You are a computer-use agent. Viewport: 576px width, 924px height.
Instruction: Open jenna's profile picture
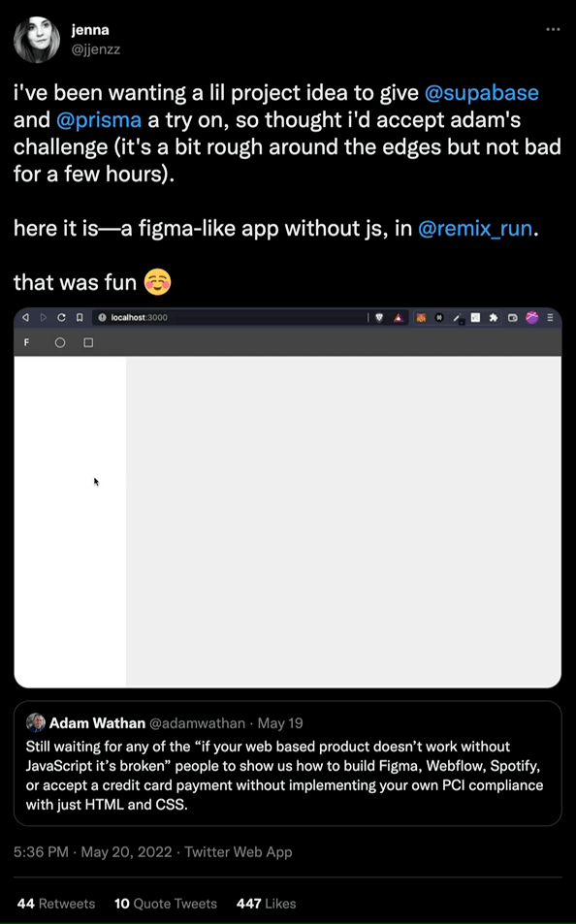[x=37, y=40]
